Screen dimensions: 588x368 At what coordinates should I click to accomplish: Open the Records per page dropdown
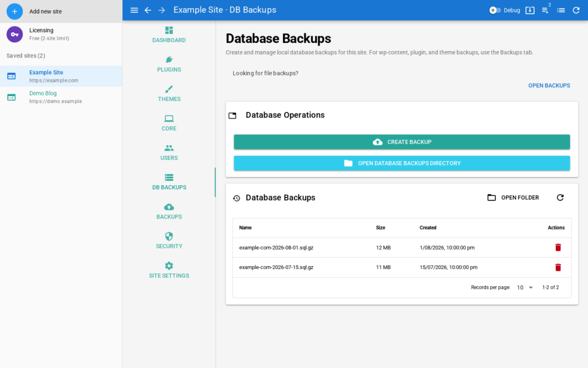point(525,287)
